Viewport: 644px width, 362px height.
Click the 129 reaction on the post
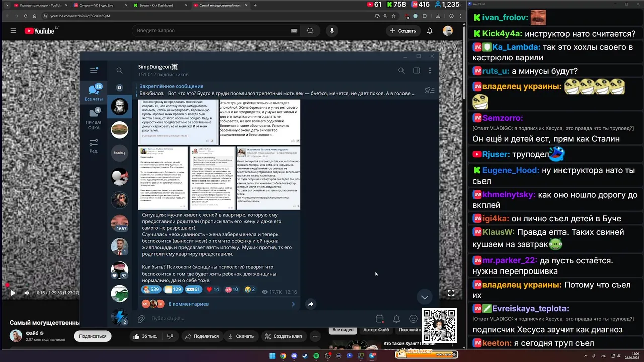[174, 290]
